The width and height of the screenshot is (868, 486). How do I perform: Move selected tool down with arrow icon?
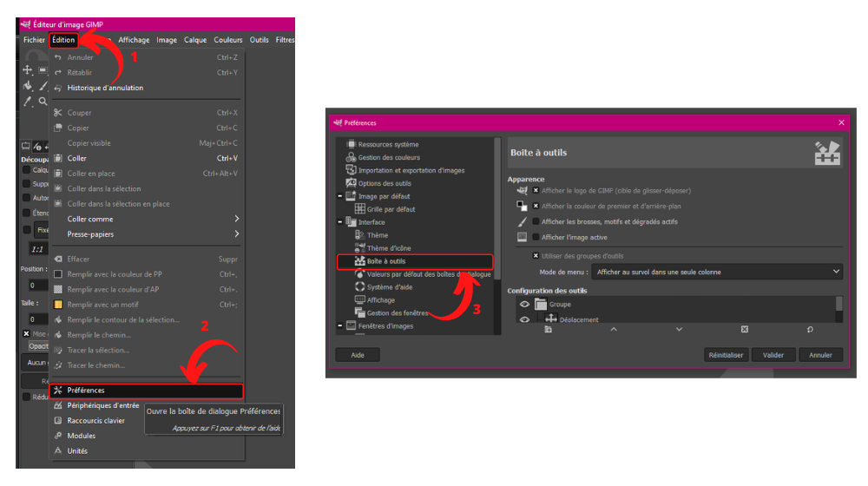(x=680, y=329)
